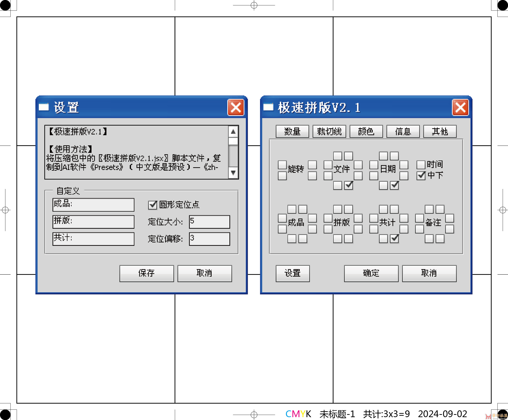Uncheck the ticked box below 日期
Screen dimensions: 508x420
(394, 186)
